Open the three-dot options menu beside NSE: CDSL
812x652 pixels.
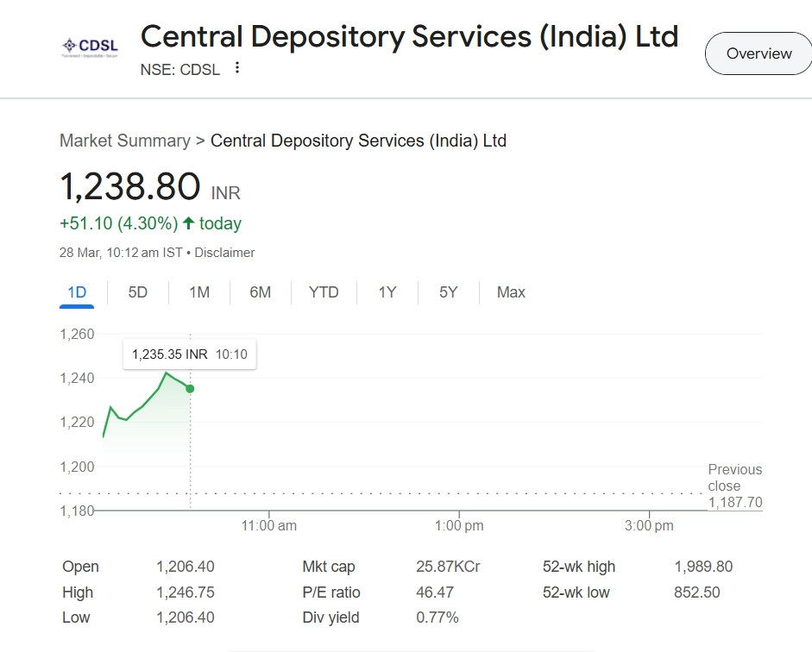237,68
